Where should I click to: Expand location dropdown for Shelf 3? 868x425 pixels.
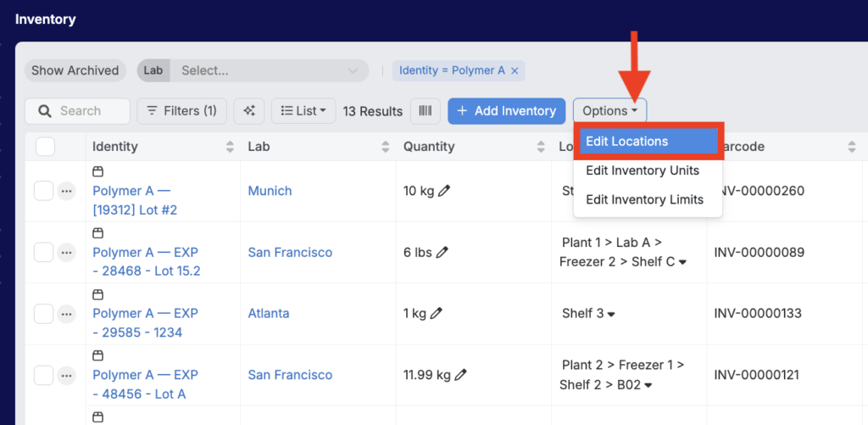611,314
